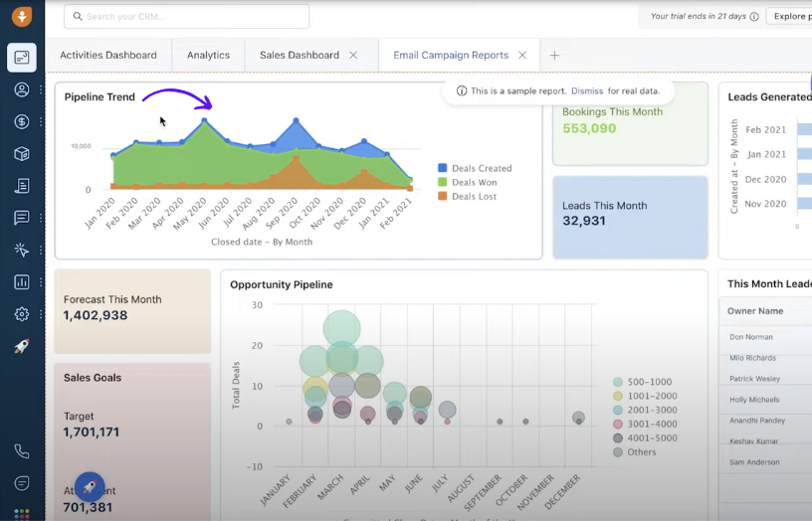Open the dashboard icon in sidebar
Viewport: 812px width, 521px height.
pos(22,58)
